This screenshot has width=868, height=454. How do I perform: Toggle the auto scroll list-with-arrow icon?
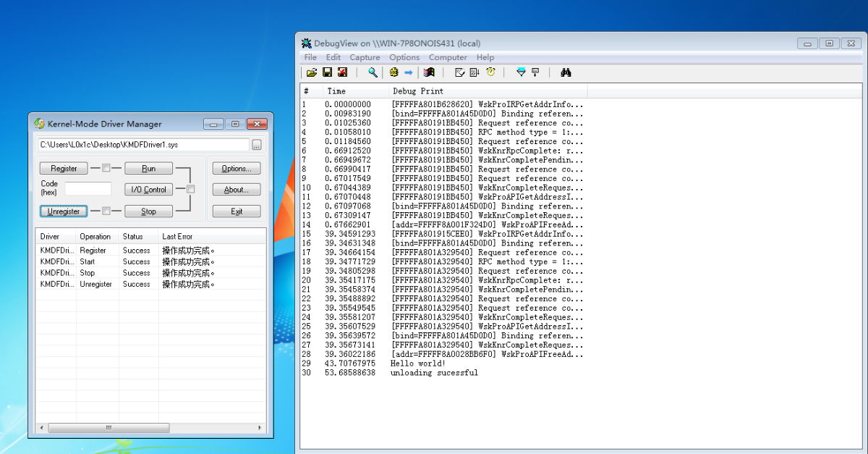pyautogui.click(x=475, y=72)
